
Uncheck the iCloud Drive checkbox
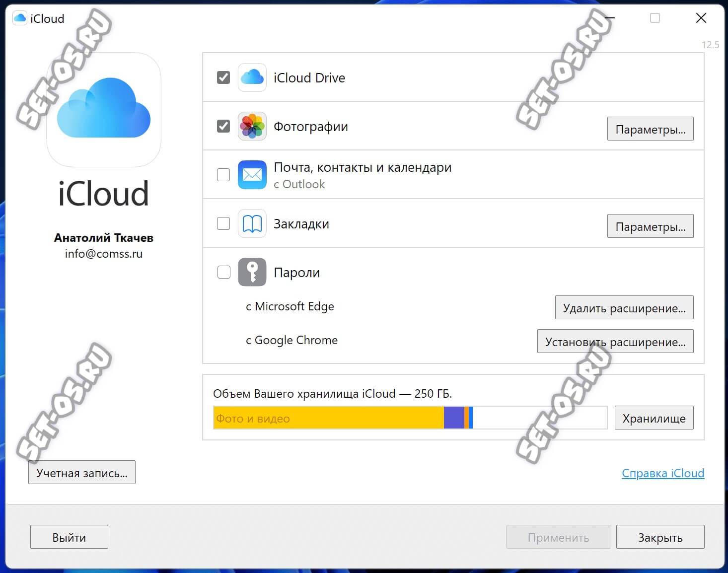tap(223, 77)
